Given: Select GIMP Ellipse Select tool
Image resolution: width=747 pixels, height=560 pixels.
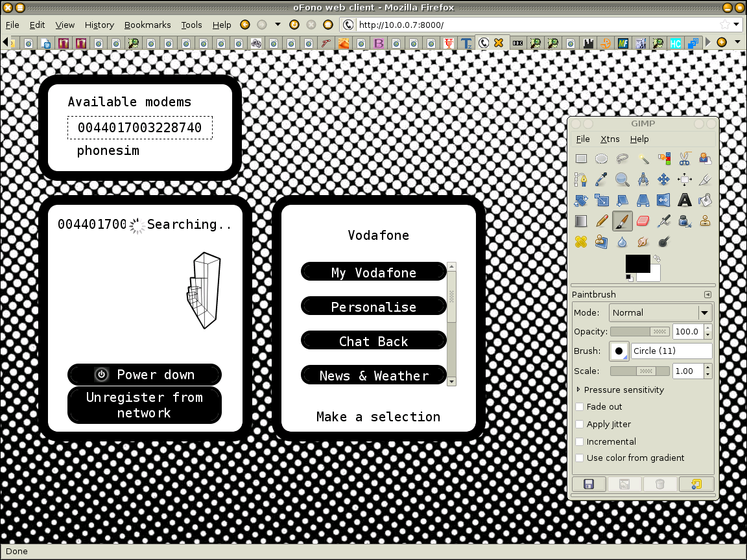Looking at the screenshot, I should [601, 159].
